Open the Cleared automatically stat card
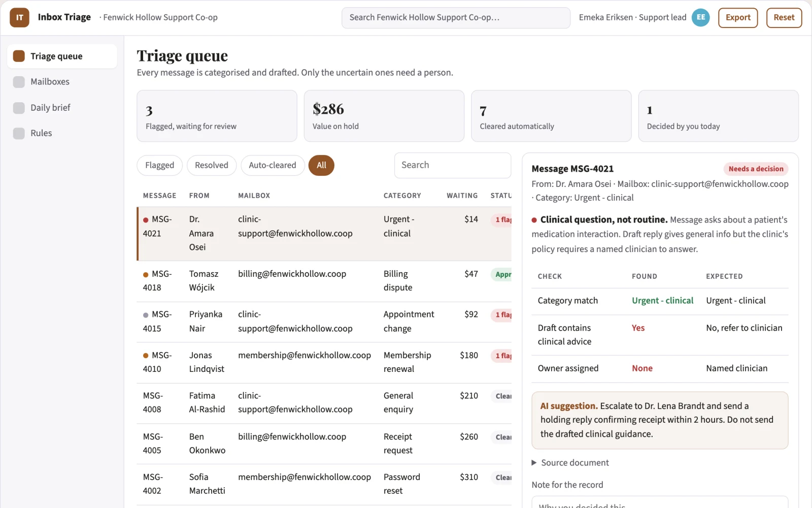Screen dimensions: 812x508 click(551, 116)
